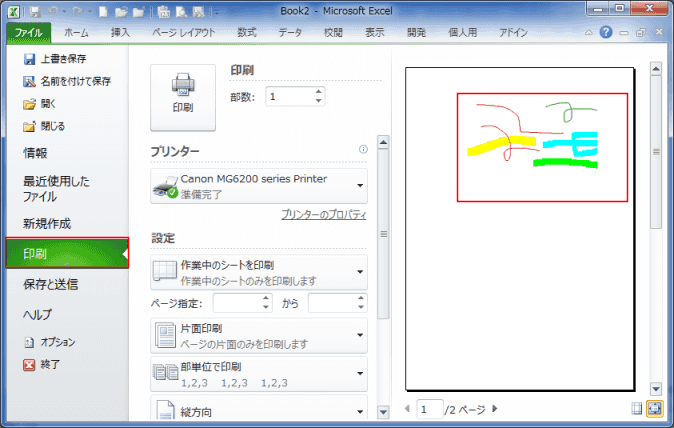Click the 開く open folder item
Screen dimensions: 674x428
[39, 104]
